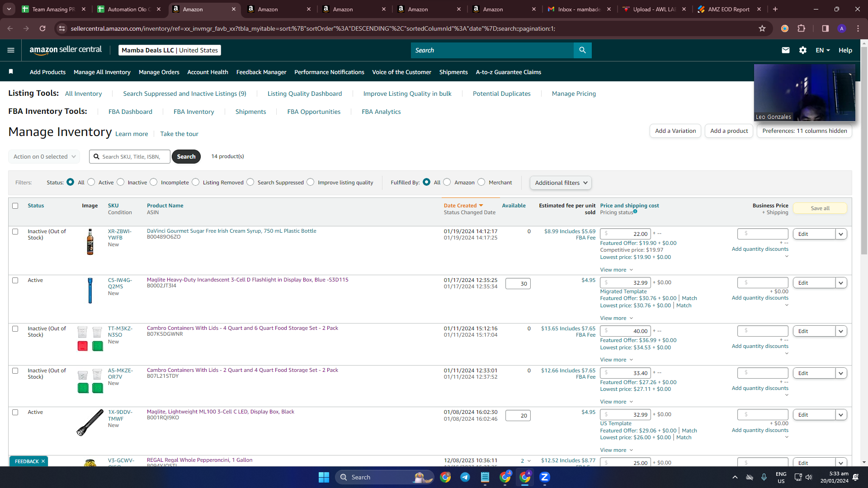The width and height of the screenshot is (868, 488).
Task: Click the pricing status info icon
Action: click(x=635, y=211)
